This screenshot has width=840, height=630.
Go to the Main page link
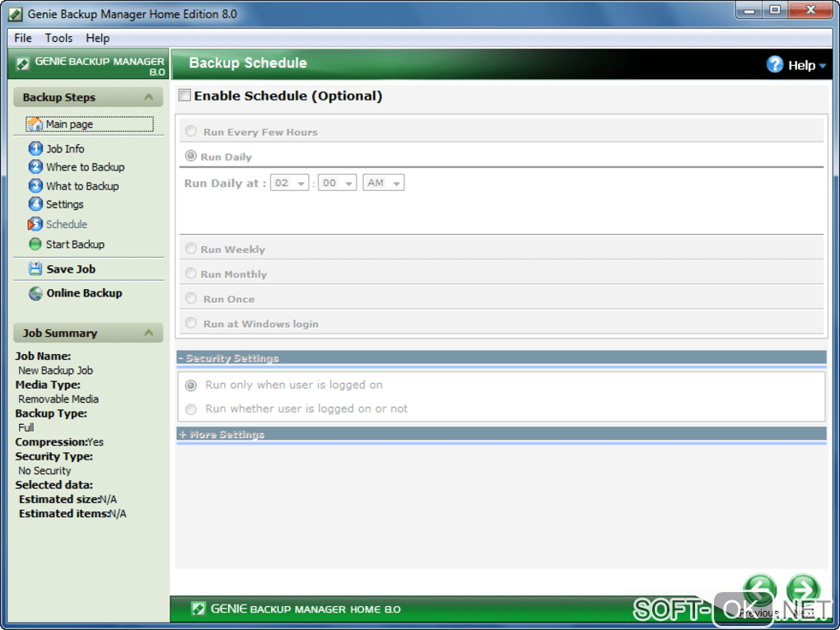pyautogui.click(x=69, y=124)
